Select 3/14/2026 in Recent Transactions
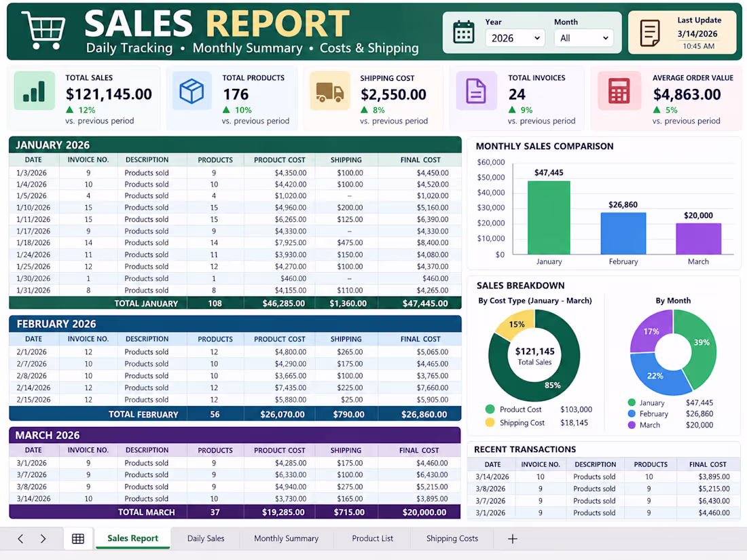 492,477
